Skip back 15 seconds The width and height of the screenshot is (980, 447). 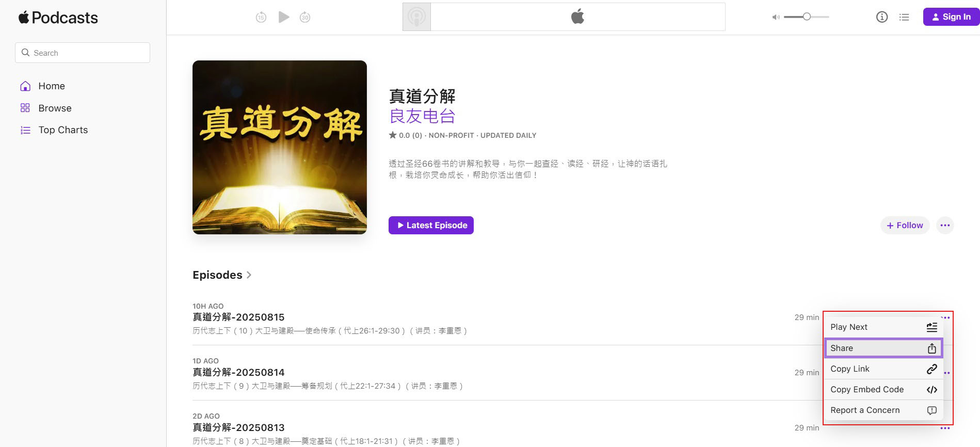pyautogui.click(x=261, y=17)
